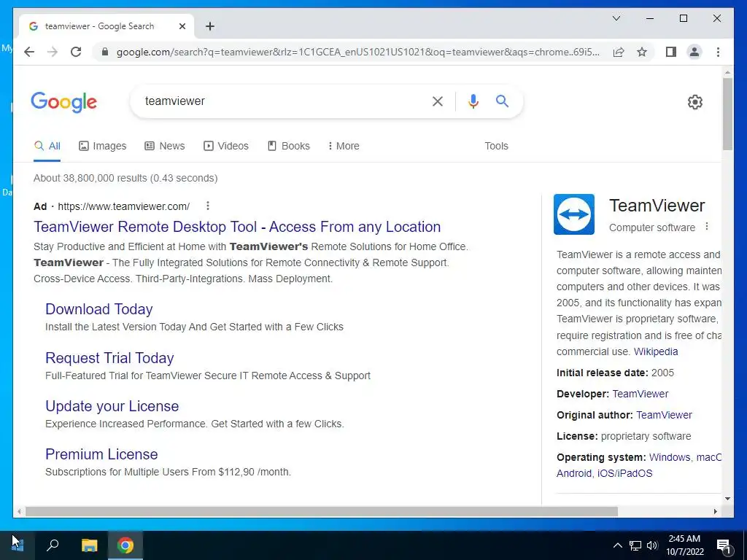Viewport: 747px width, 560px height.
Task: Click the TeamViewer knowledge panel title
Action: coord(657,206)
